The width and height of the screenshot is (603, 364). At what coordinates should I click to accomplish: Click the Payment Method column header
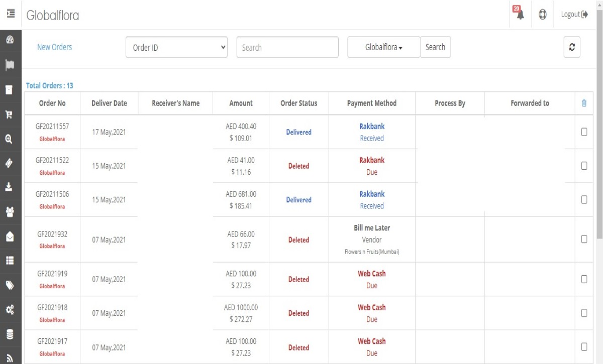point(372,103)
